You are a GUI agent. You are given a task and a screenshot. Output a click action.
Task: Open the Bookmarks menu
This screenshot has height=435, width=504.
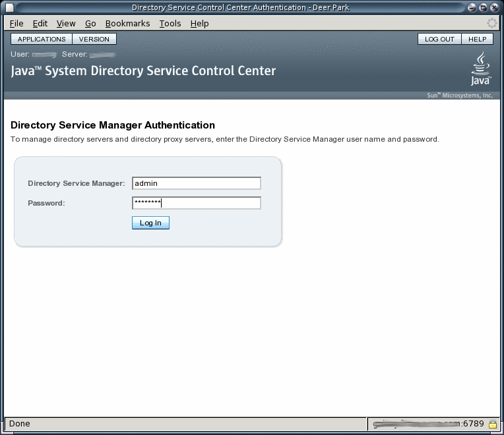coord(127,24)
